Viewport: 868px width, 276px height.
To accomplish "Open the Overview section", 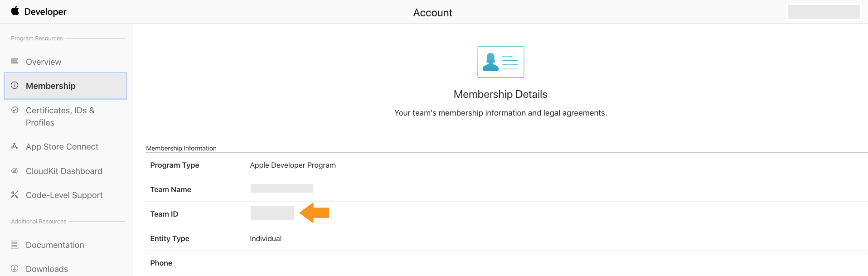I will point(44,62).
